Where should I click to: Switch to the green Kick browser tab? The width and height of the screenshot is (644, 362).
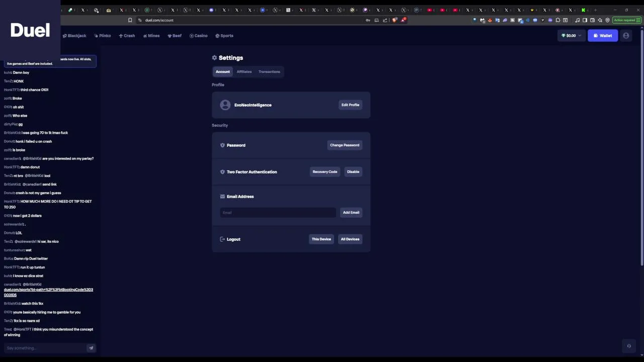(584, 10)
